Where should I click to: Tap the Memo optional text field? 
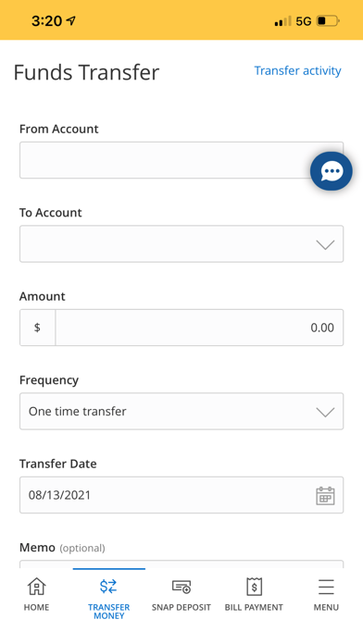click(x=181, y=564)
